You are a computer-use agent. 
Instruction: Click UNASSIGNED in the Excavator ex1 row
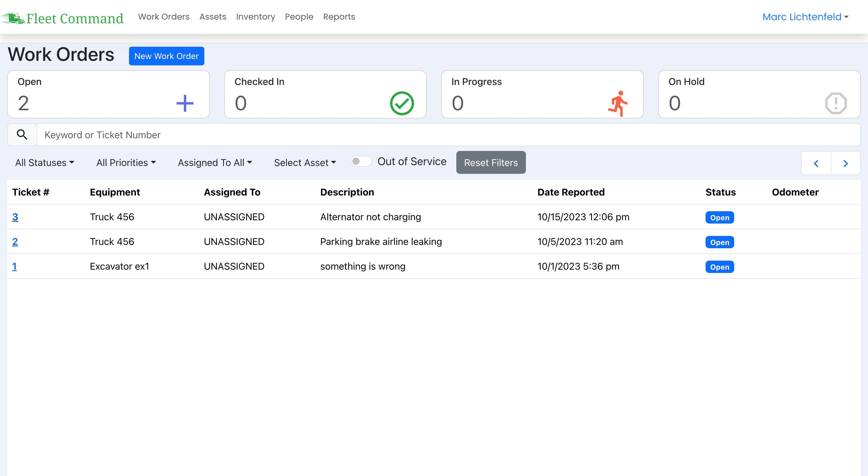click(x=234, y=266)
